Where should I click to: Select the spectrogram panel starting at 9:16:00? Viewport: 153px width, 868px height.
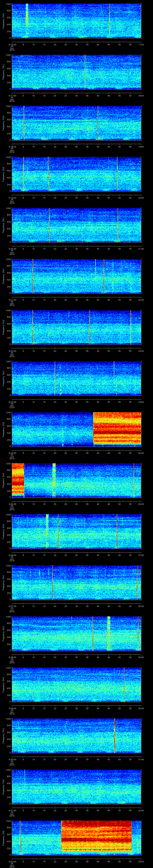coord(77,21)
